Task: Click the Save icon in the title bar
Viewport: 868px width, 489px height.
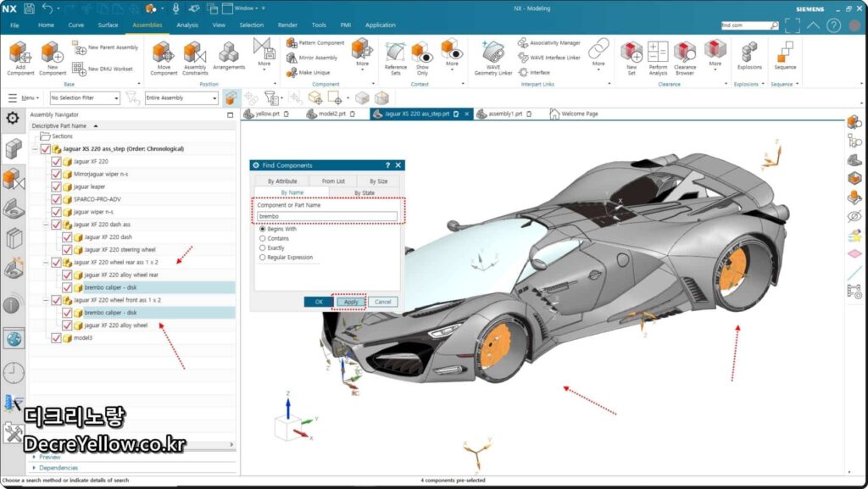Action: pyautogui.click(x=29, y=8)
